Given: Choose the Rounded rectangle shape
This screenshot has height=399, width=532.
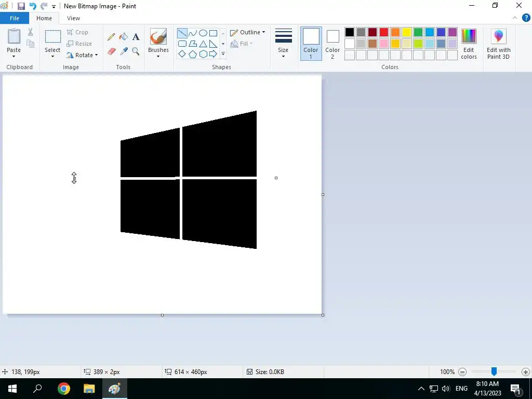Looking at the screenshot, I should pos(182,44).
